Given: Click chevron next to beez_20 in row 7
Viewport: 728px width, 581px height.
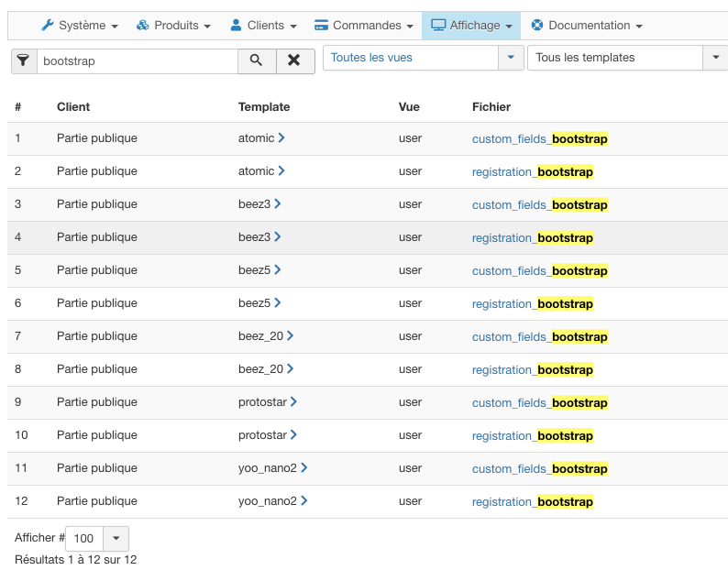Looking at the screenshot, I should (291, 336).
